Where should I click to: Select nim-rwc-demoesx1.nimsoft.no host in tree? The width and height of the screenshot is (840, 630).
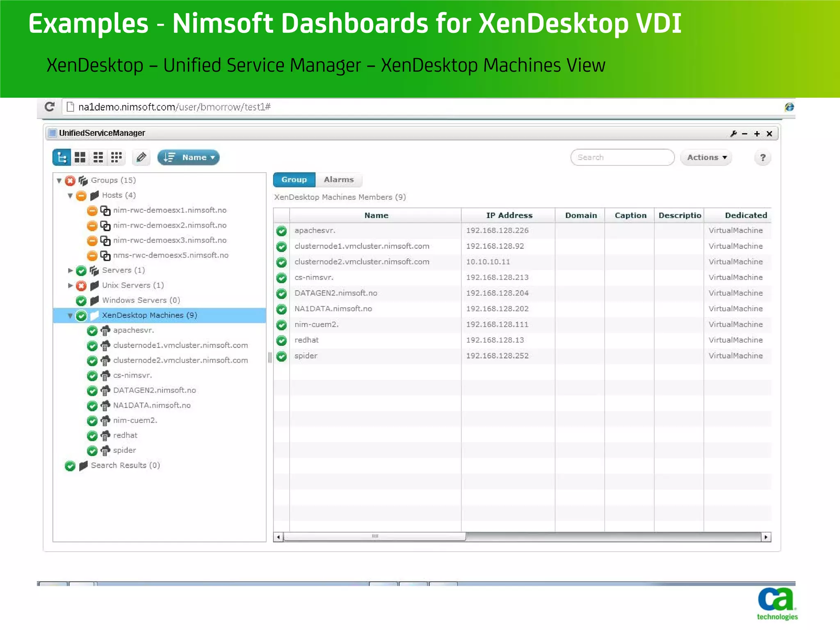coord(170,210)
